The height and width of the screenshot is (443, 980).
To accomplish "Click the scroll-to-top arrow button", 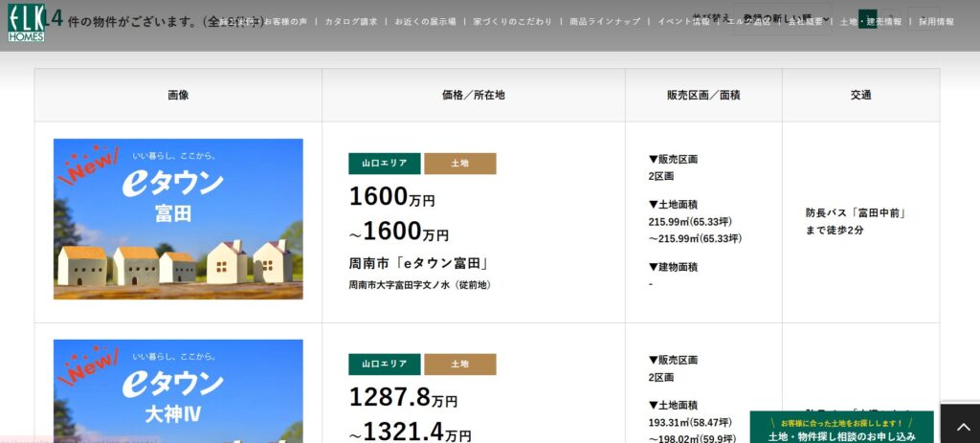I will pos(960,423).
